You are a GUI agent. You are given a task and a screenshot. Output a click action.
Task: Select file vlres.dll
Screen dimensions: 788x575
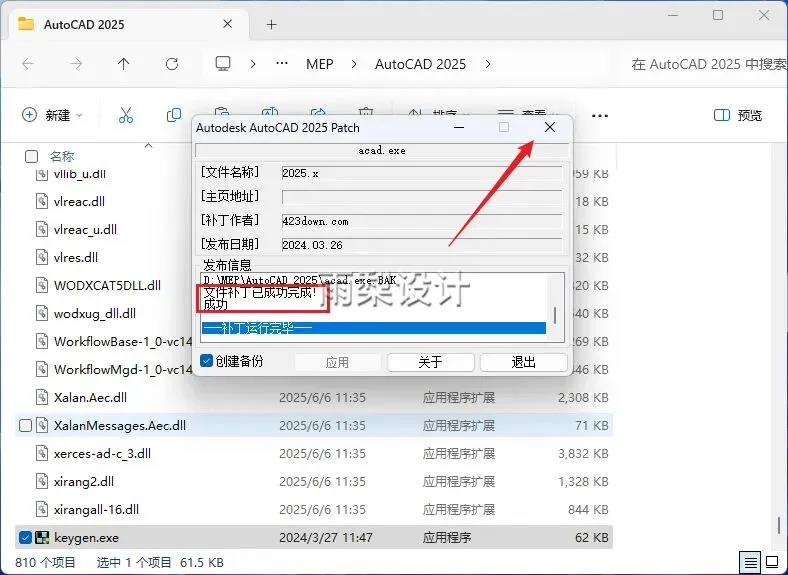point(75,258)
